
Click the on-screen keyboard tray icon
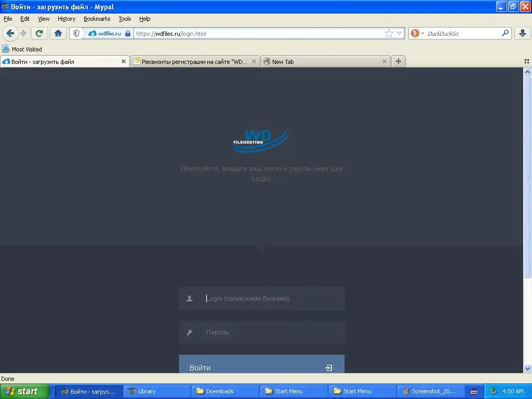tap(474, 392)
